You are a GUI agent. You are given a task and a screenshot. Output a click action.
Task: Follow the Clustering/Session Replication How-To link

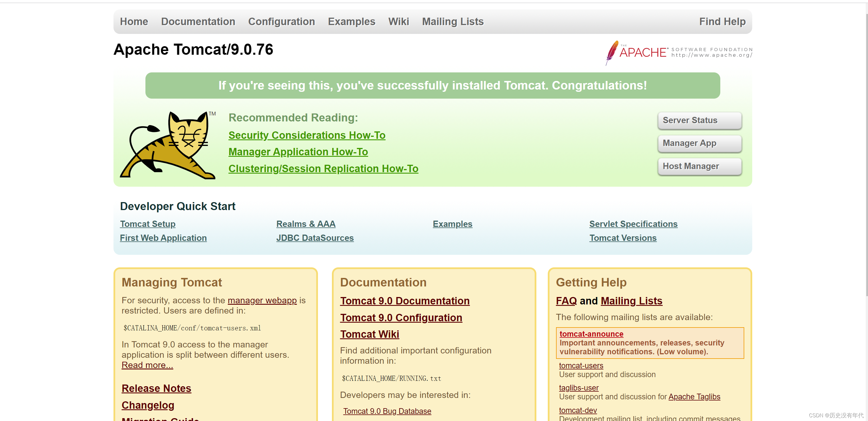[x=323, y=168]
